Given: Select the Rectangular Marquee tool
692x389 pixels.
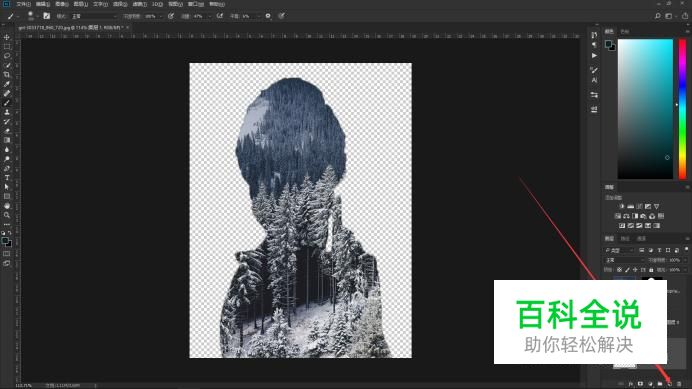Looking at the screenshot, I should pyautogui.click(x=7, y=46).
